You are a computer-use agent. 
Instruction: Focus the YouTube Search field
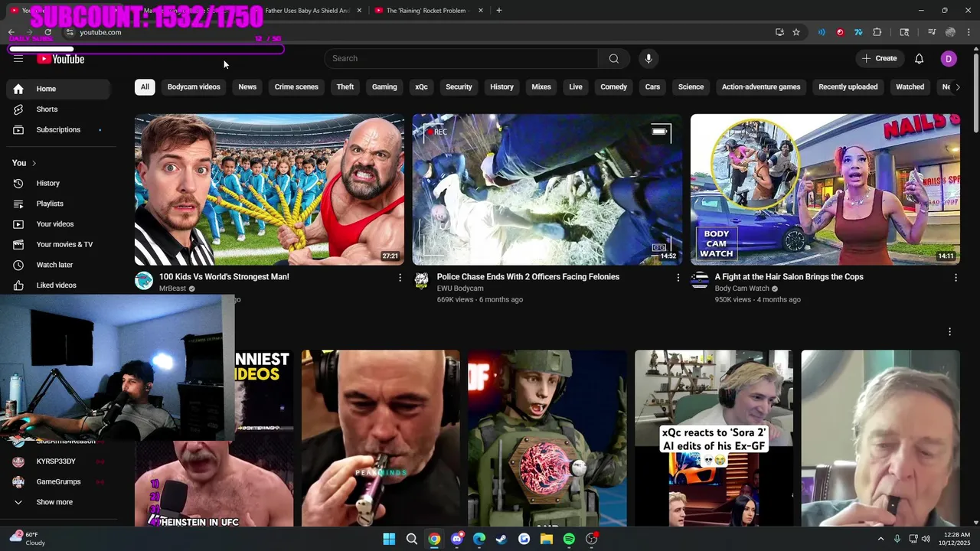pyautogui.click(x=461, y=59)
